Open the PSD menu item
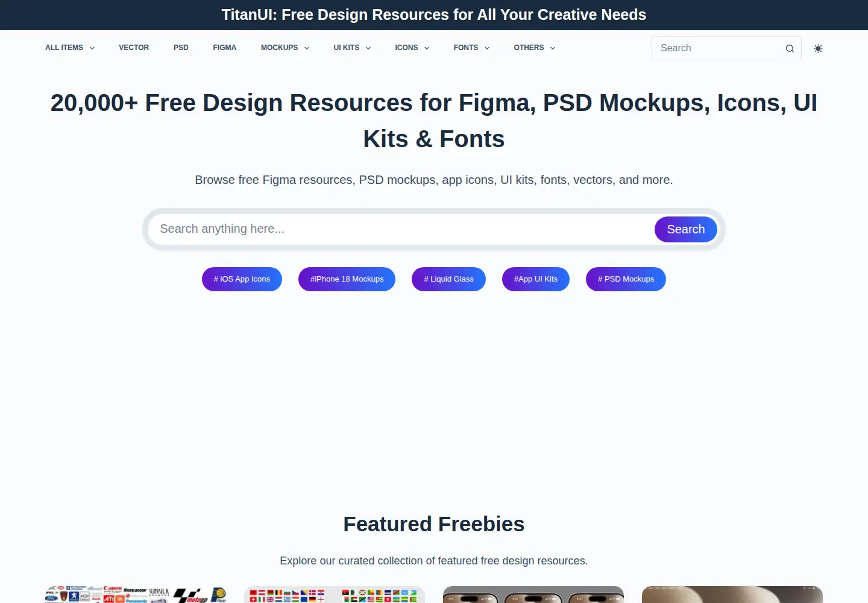The image size is (868, 603). (181, 48)
